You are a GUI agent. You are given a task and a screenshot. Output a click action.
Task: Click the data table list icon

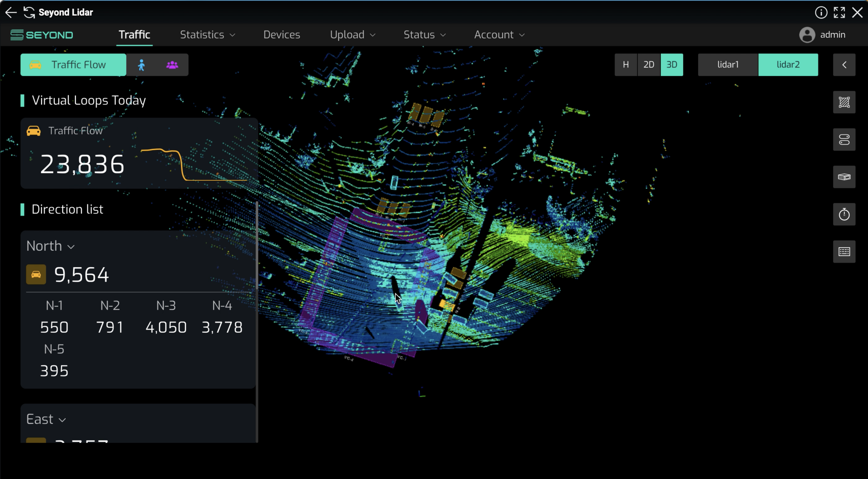pos(844,252)
